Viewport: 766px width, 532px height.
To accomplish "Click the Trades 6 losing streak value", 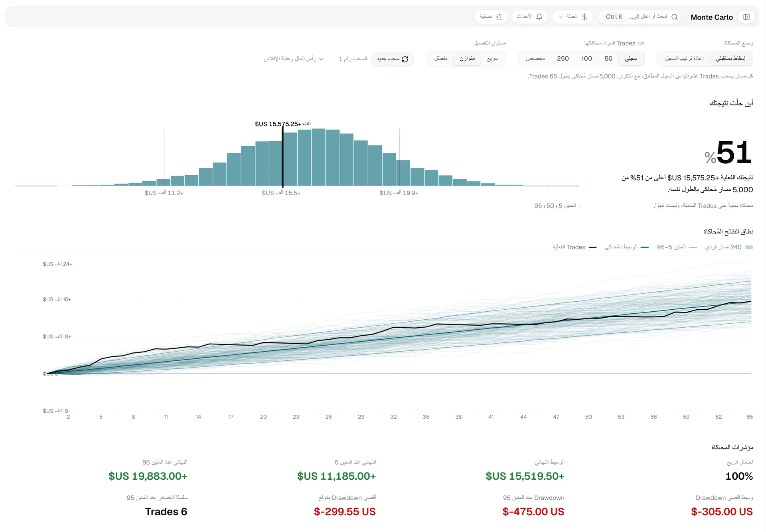I will click(166, 512).
